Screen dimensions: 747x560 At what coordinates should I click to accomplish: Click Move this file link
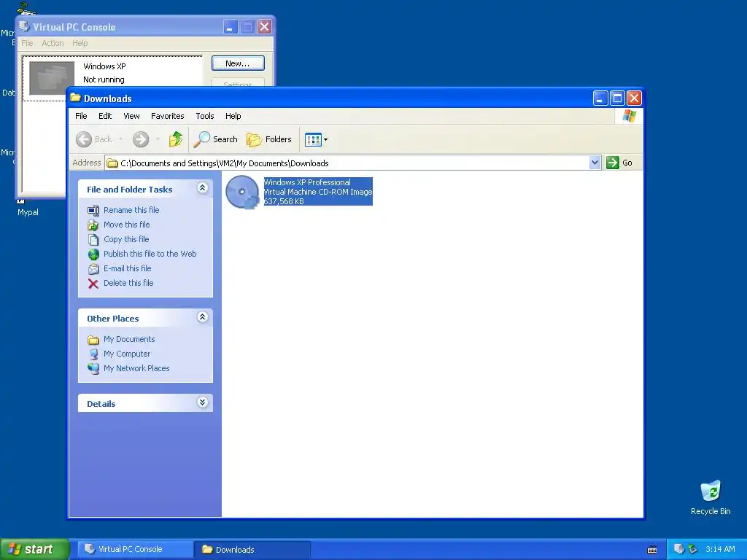(127, 225)
